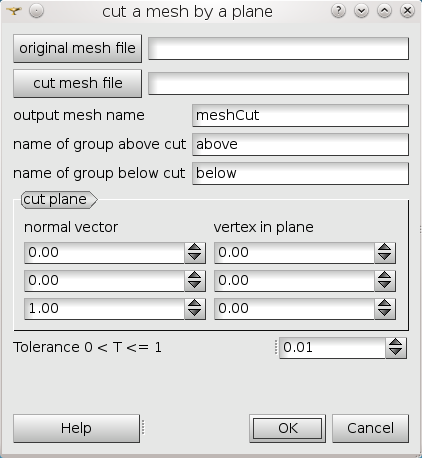Screen dimensions: 422x458
Task: Click the group below cut name field
Action: pos(300,173)
